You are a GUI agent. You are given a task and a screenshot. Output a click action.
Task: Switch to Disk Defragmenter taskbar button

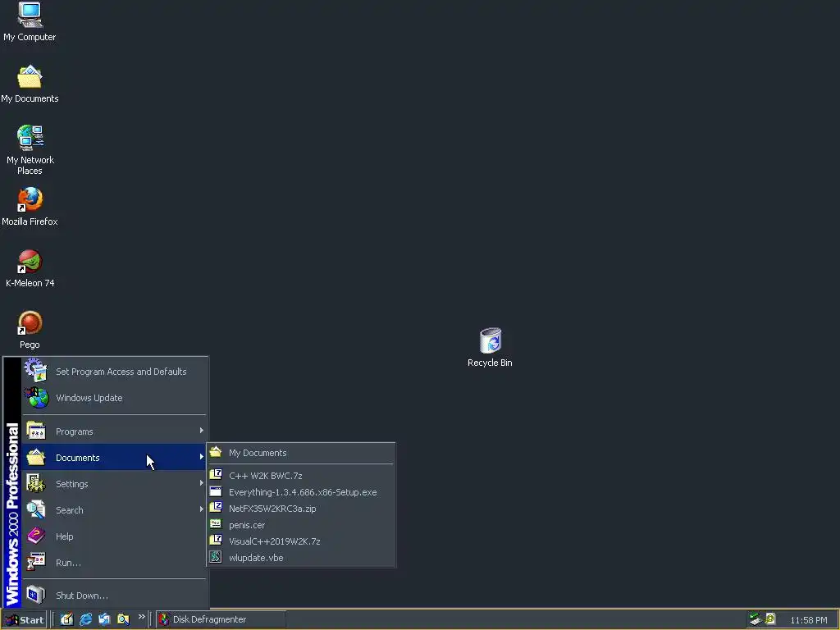click(x=221, y=619)
